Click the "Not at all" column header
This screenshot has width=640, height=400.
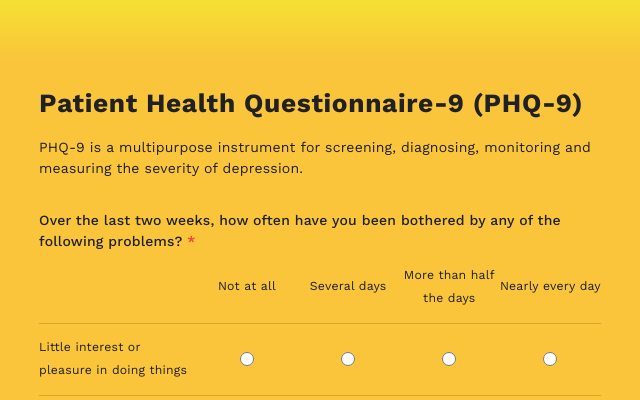point(247,286)
